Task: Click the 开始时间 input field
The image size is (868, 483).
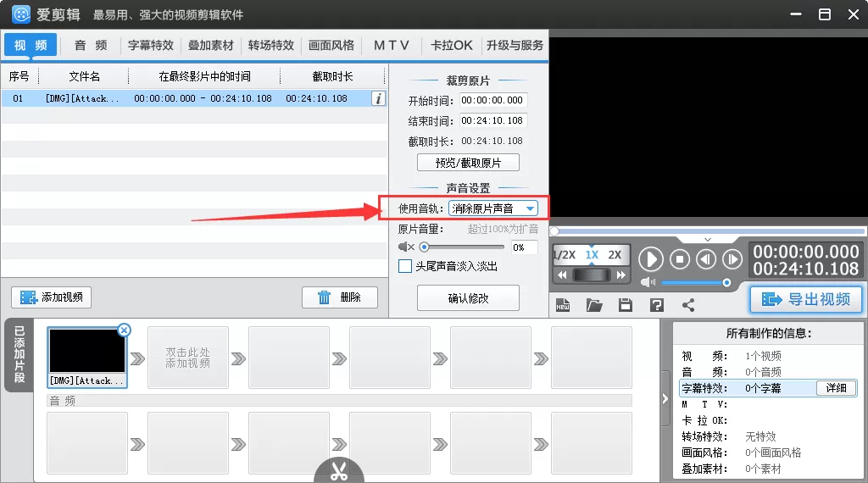Action: 492,100
